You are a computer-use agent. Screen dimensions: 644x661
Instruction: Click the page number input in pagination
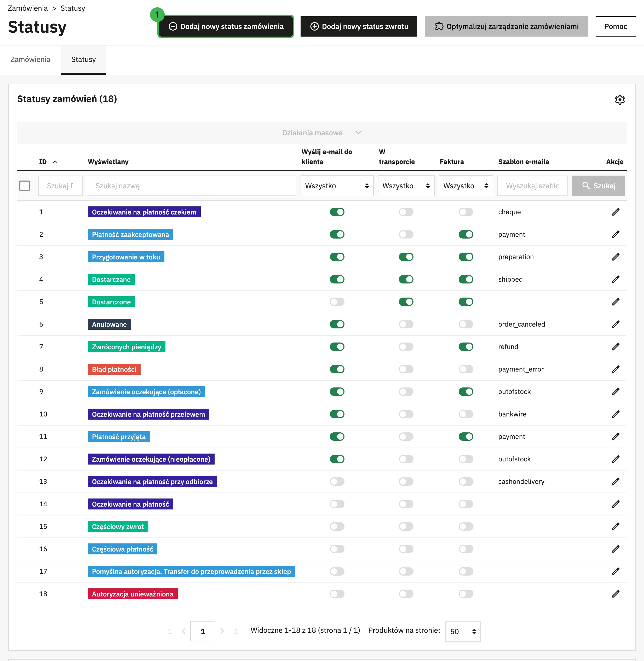(x=203, y=631)
